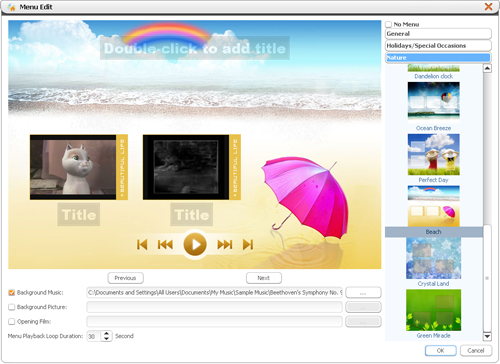
Task: Click the Title label under cat video
Action: click(79, 215)
